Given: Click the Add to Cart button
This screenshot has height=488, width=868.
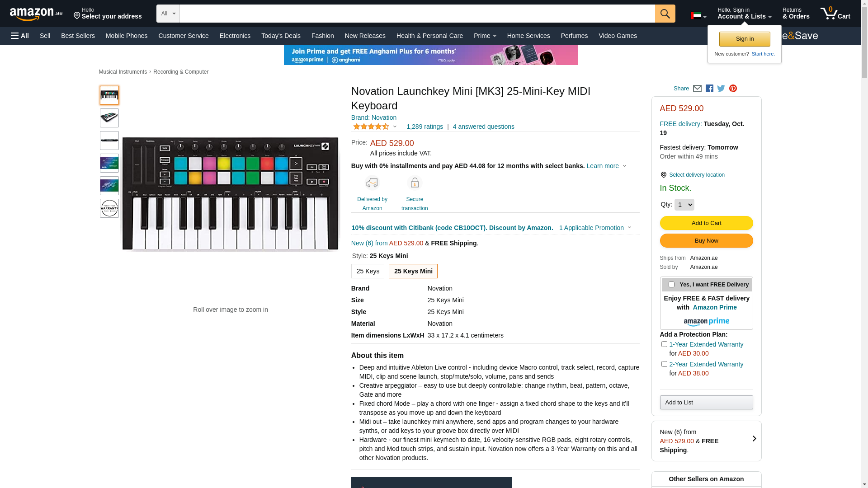Looking at the screenshot, I should (706, 223).
